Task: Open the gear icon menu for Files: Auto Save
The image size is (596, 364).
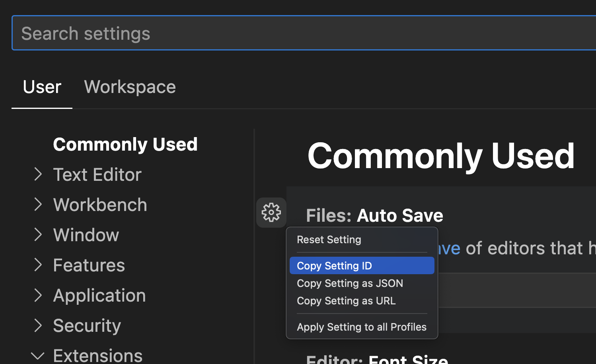Action: pos(271,212)
